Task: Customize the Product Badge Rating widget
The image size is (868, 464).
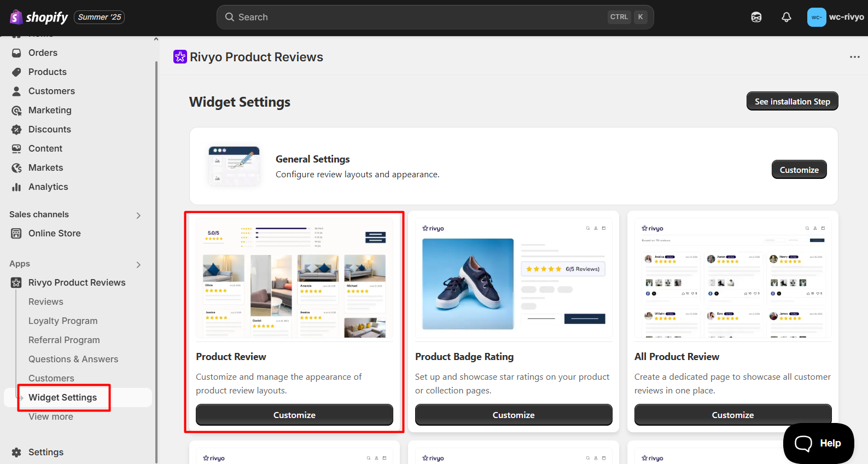Action: tap(514, 415)
